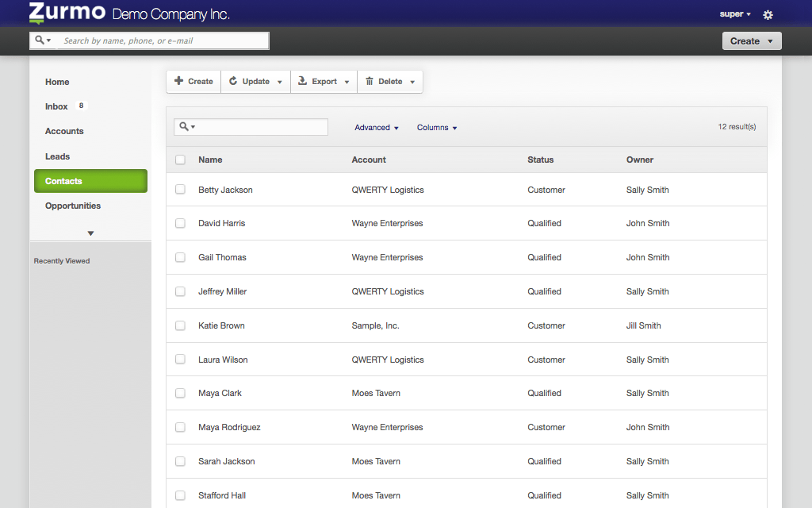Click the Delete trash icon
Screen dimensions: 812x508
click(369, 81)
